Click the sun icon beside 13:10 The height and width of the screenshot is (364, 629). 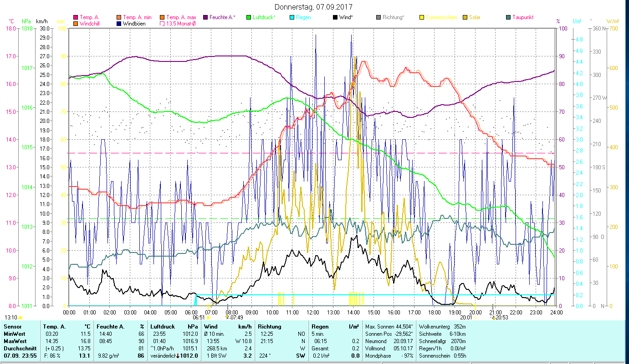pos(20,318)
